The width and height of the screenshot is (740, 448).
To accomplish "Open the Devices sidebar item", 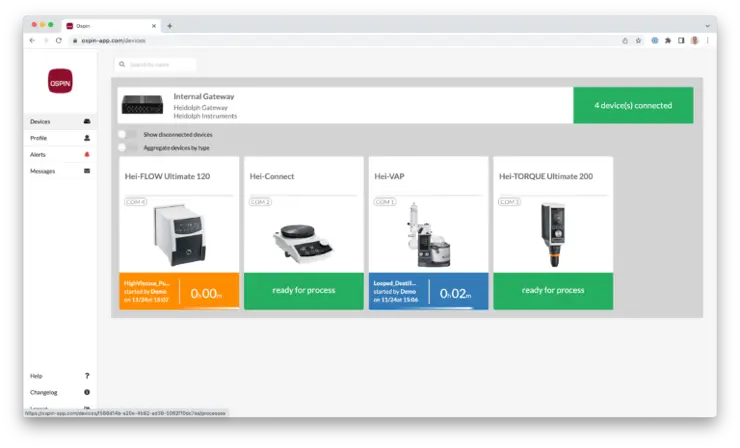I will [x=60, y=122].
